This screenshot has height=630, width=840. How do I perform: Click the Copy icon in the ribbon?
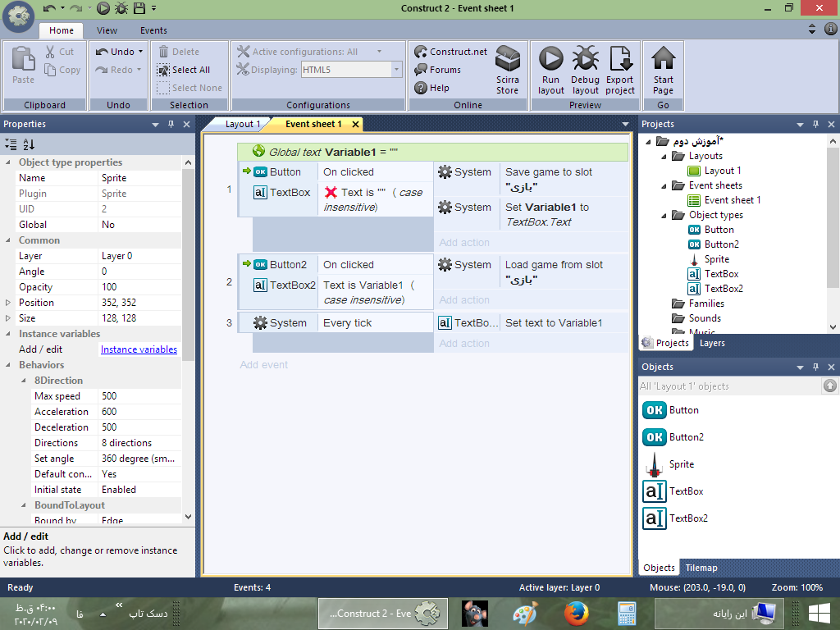[x=50, y=70]
